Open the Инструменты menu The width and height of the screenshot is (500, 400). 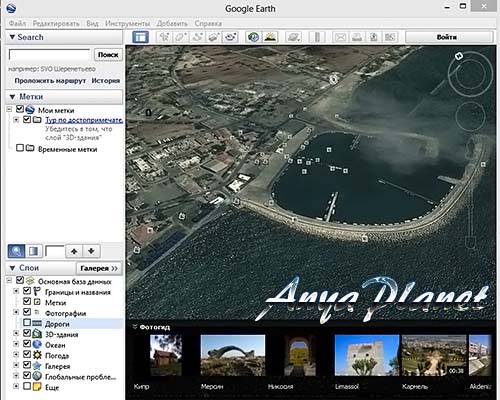click(128, 23)
